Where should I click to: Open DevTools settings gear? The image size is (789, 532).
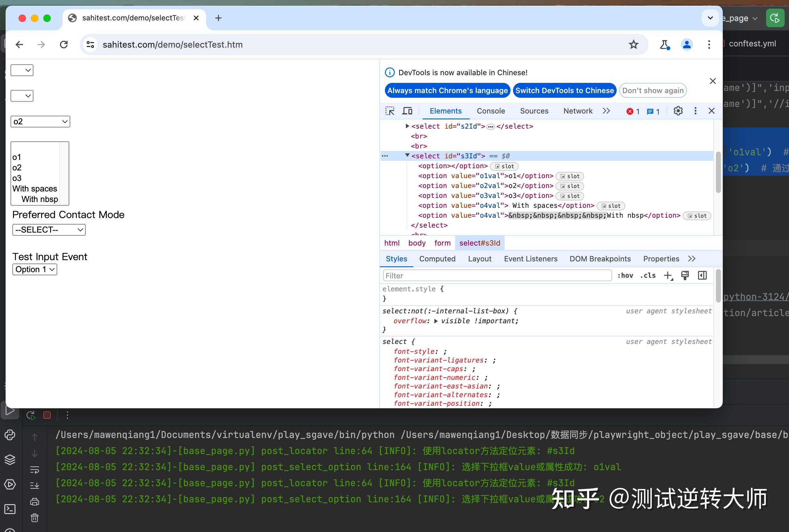coord(678,111)
